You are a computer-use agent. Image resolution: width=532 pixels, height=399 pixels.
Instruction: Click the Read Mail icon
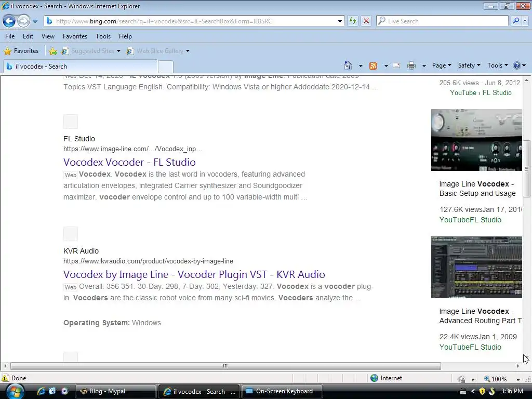(396, 65)
